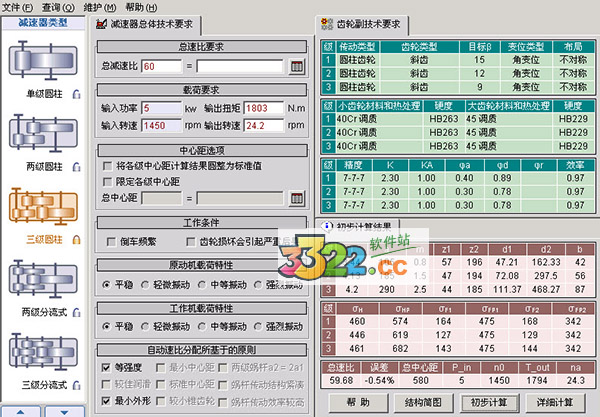
Task: Select 平稳 under 工作机载荷特性
Action: [107, 327]
